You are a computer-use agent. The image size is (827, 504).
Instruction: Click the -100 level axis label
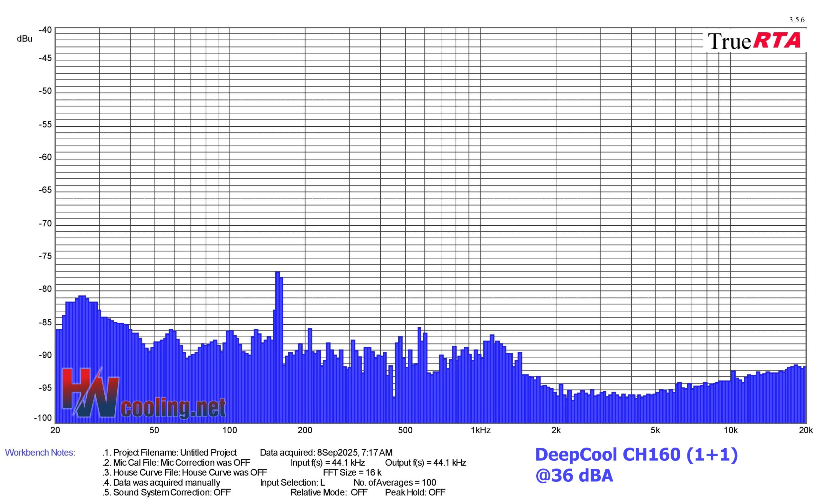point(43,418)
